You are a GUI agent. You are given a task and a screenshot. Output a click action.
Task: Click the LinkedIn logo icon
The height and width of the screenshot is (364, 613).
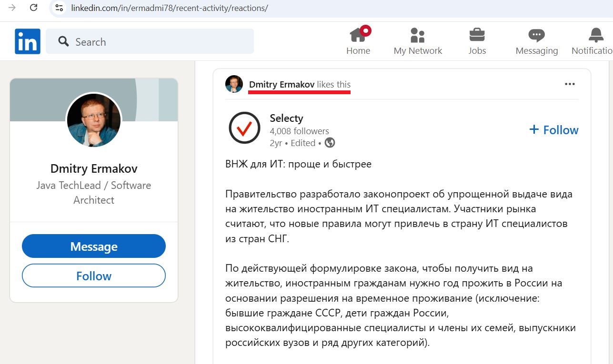(28, 41)
